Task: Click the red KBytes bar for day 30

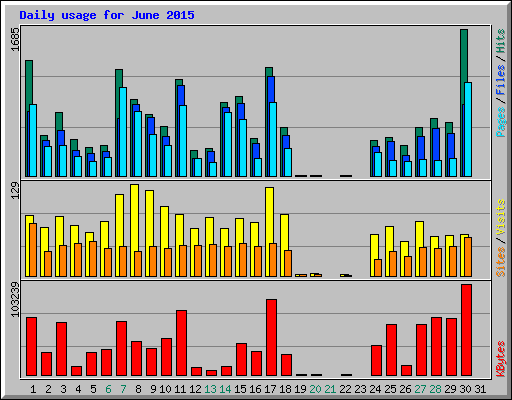Action: pos(466,330)
